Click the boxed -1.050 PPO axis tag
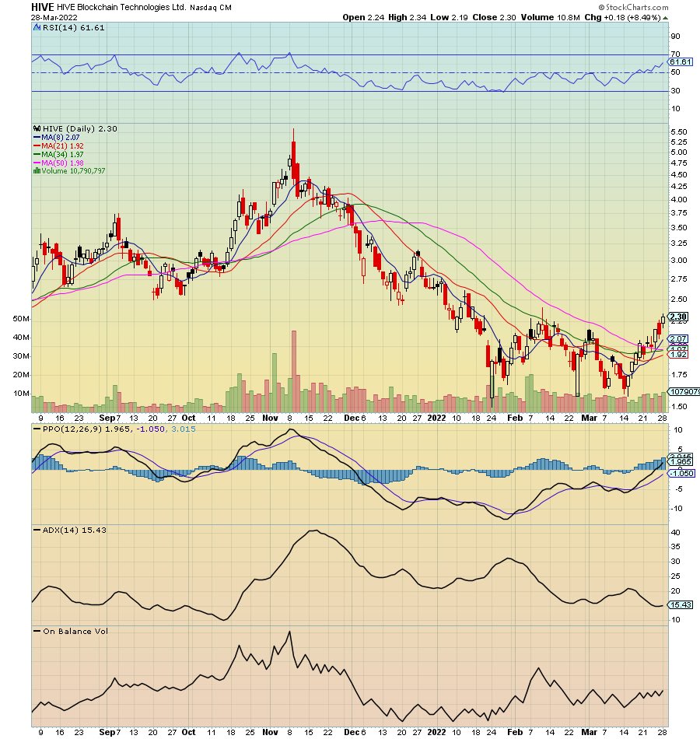This screenshot has height=739, width=700. pos(681,473)
